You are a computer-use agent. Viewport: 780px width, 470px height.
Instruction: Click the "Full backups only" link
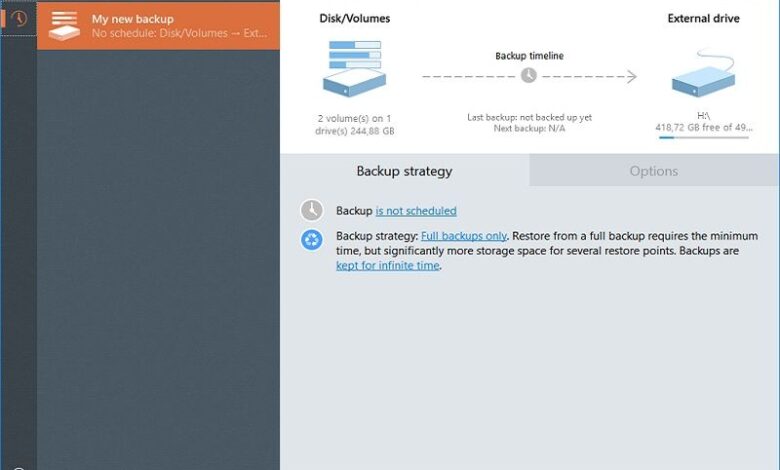(463, 236)
